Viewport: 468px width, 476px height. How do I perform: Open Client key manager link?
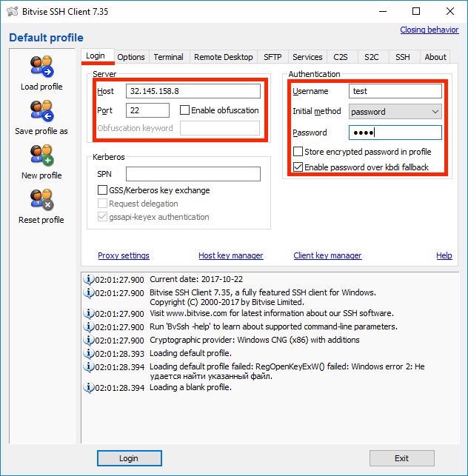(327, 255)
